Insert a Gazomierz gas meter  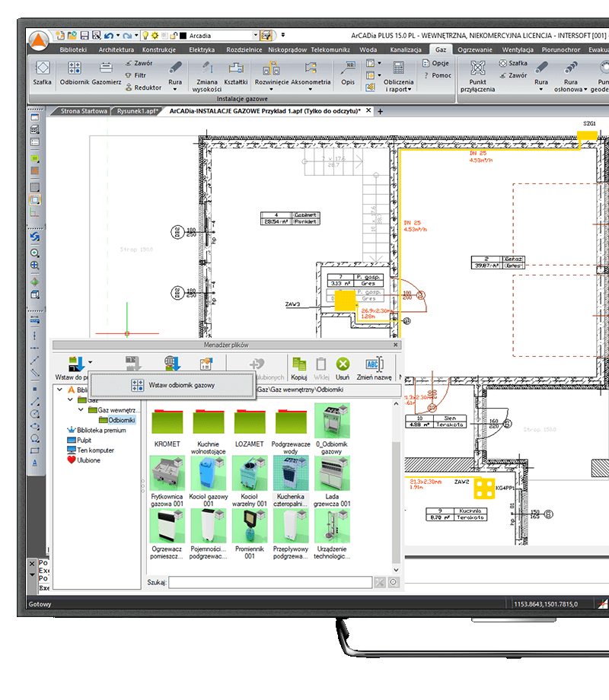[x=107, y=73]
